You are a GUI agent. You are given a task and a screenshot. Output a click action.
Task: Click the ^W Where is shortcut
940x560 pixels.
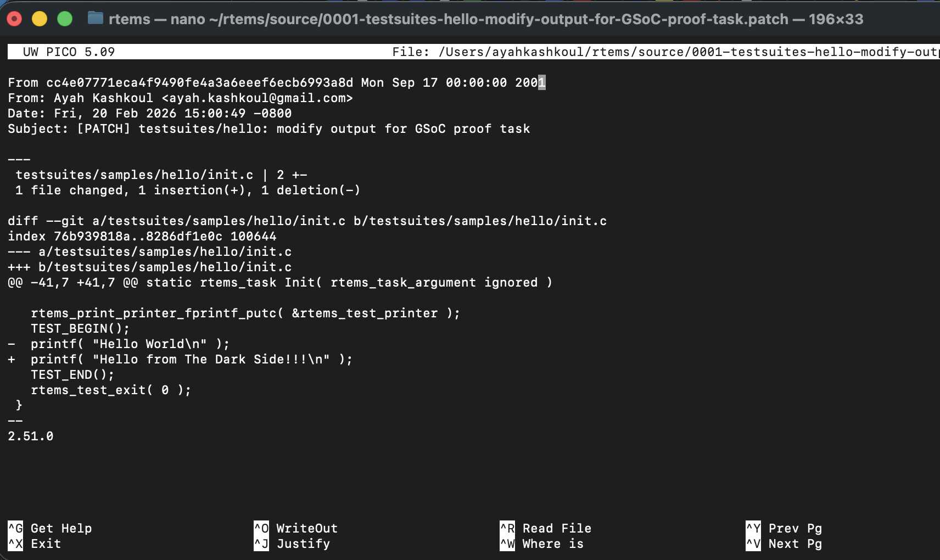[x=541, y=544]
